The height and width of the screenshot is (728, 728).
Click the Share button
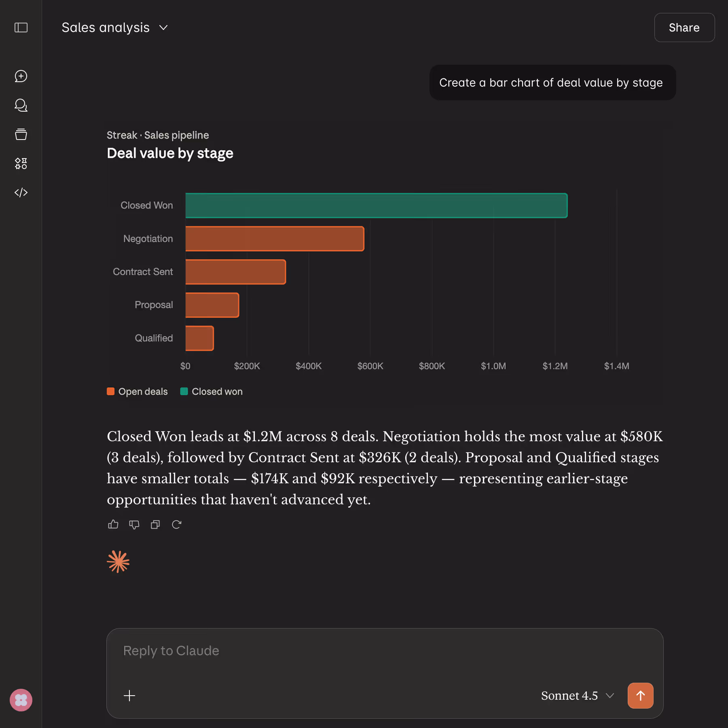point(684,28)
